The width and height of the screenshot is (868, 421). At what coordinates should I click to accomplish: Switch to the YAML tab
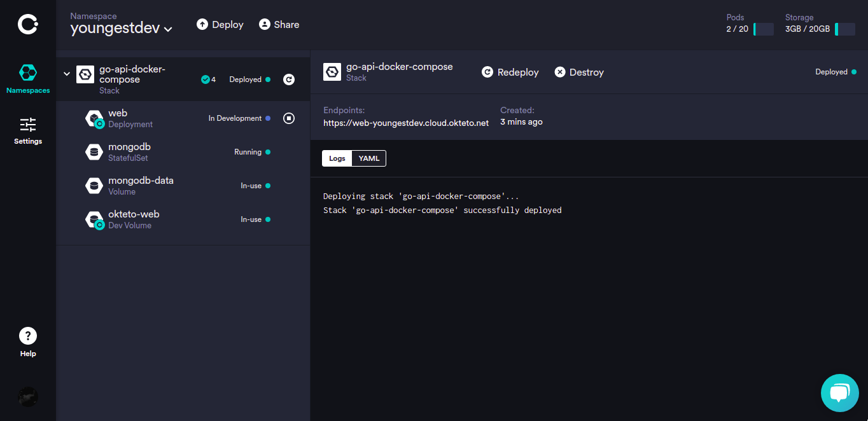point(369,158)
